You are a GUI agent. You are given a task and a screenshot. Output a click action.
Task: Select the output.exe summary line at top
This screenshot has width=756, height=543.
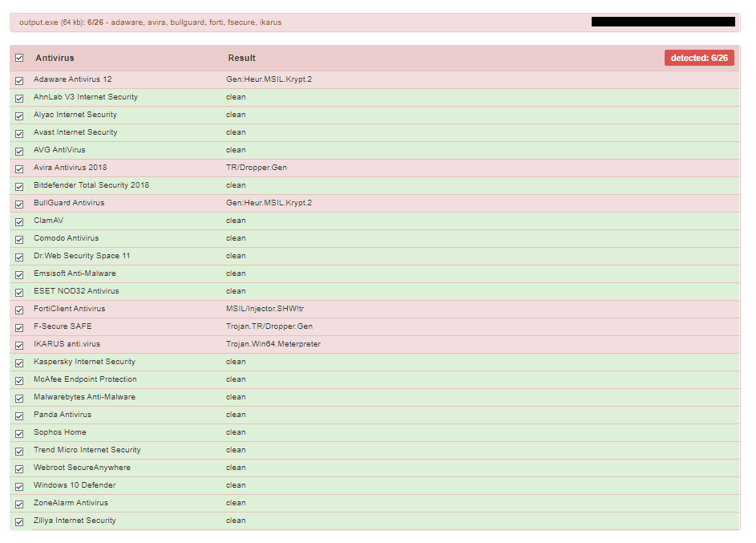pyautogui.click(x=151, y=22)
